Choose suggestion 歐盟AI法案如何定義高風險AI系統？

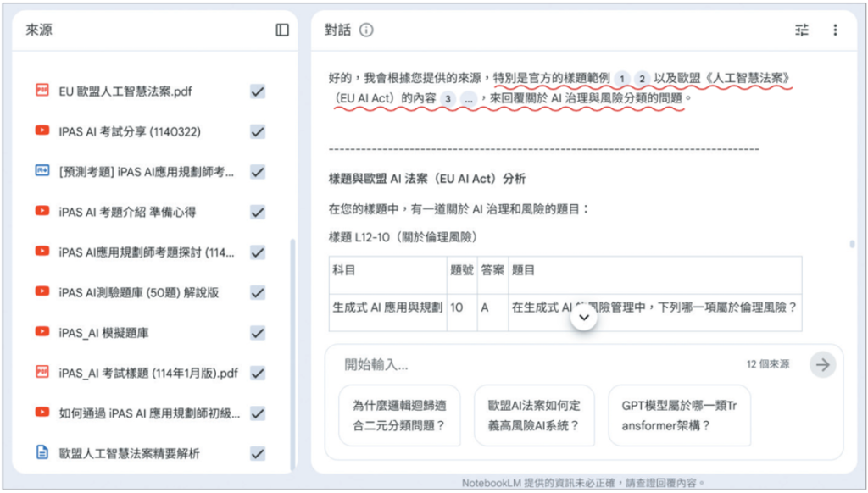[533, 415]
